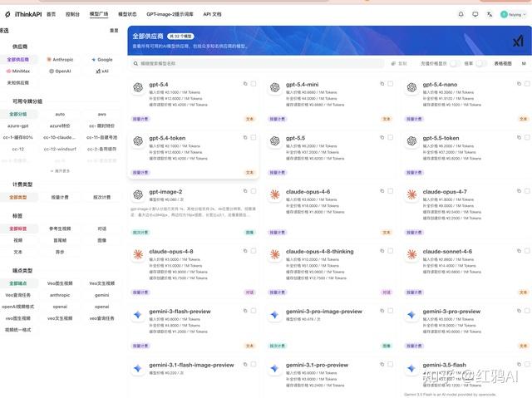Click the claude-sonnet-4-6 Anthropic logo icon

(x=411, y=254)
